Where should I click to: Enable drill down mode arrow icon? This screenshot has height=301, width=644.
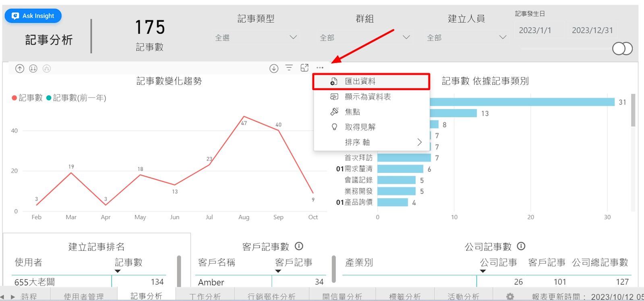tap(274, 69)
